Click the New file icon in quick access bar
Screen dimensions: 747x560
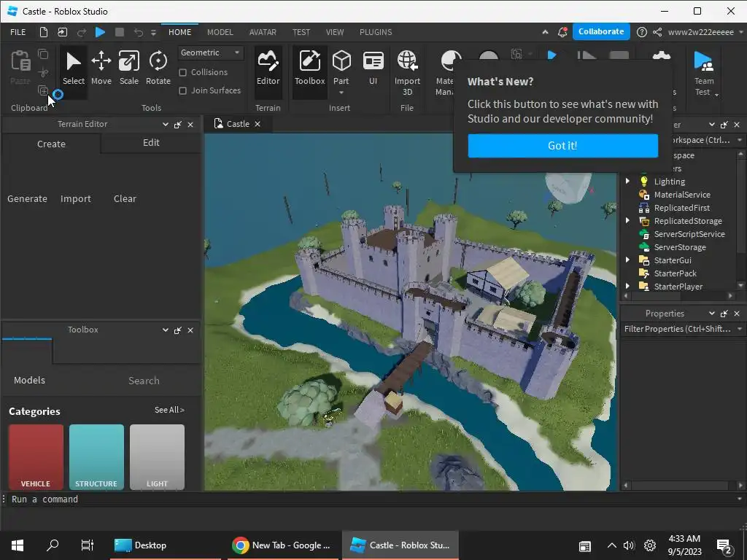pos(43,32)
